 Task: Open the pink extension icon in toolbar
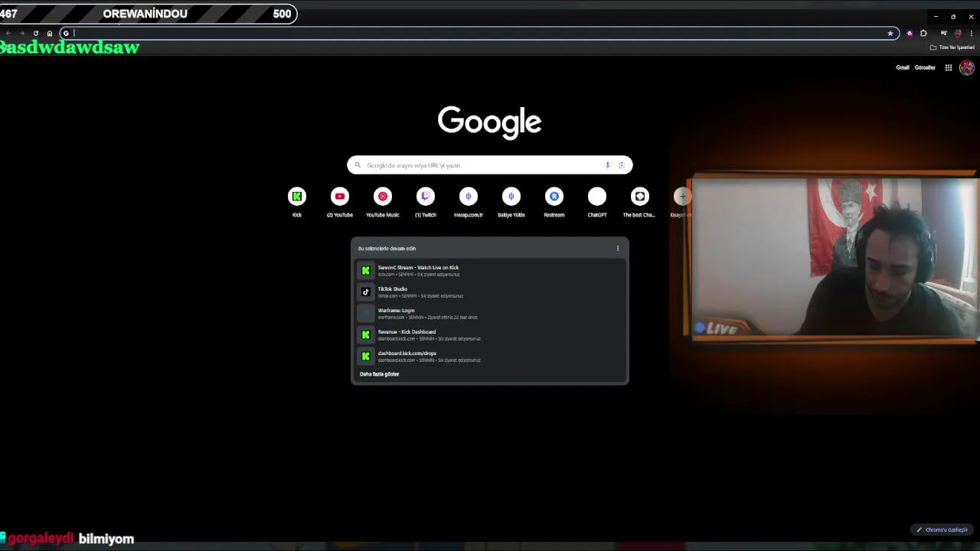coord(910,33)
